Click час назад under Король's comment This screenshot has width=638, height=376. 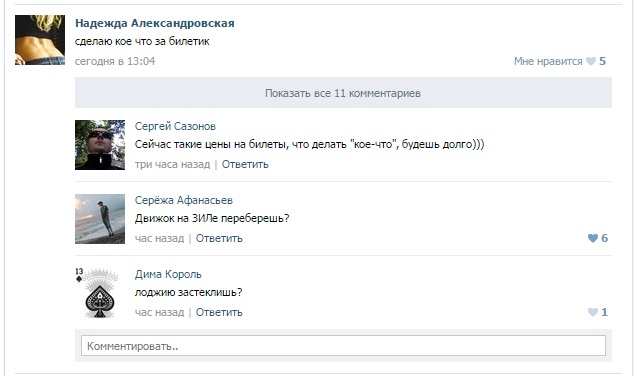(160, 313)
